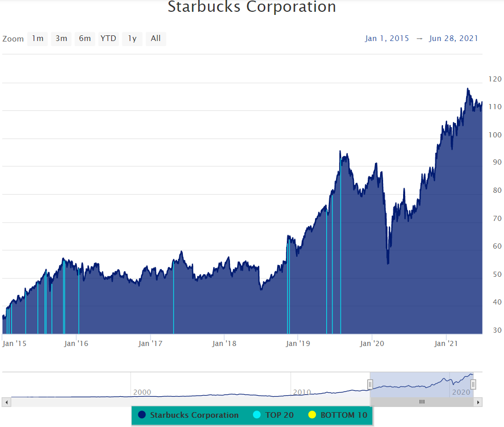Viewport: 504px width, 427px height.
Task: Click the 100 price axis label
Action: tap(495, 135)
